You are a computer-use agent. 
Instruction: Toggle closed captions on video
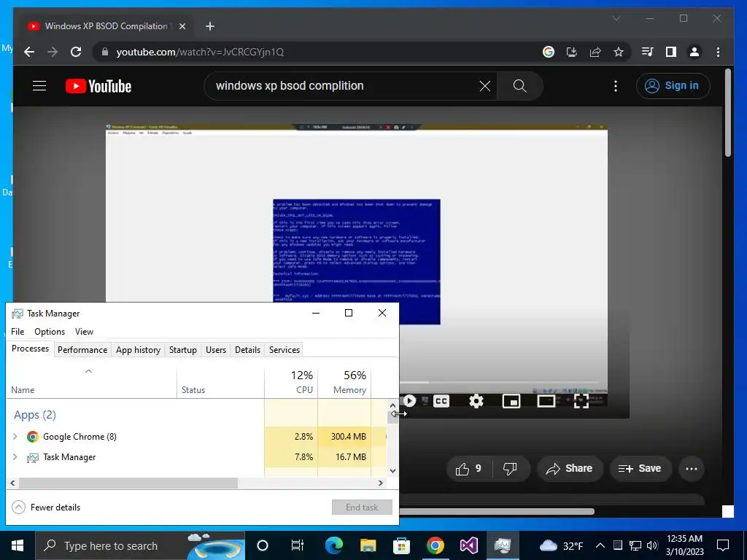coord(441,401)
